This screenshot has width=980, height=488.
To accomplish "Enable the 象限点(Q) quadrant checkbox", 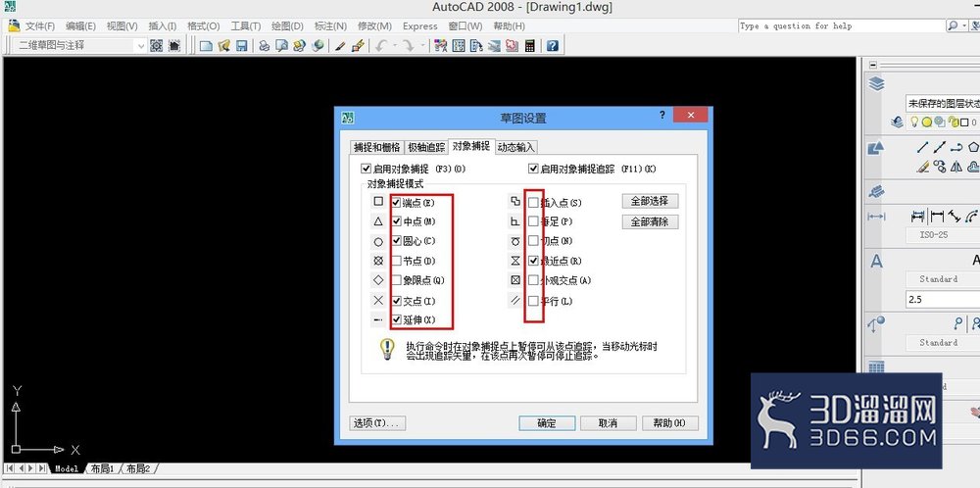I will [x=396, y=280].
